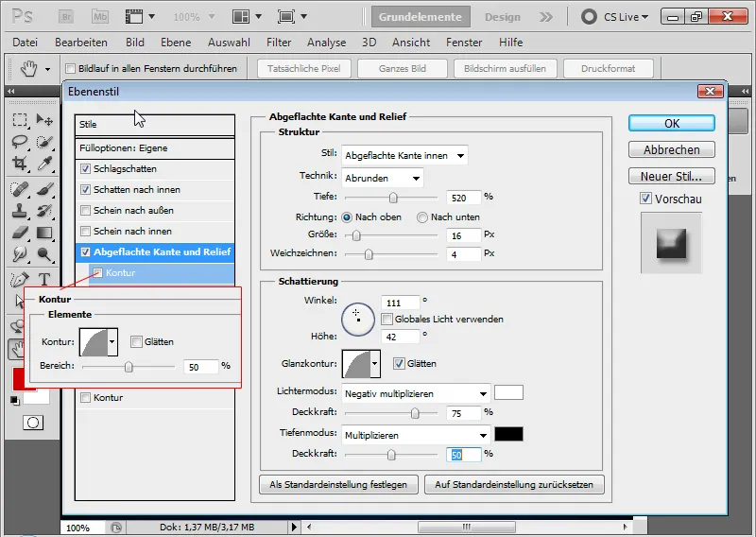Screen dimensions: 756x537
Task: Select the Pen tool
Action: pyautogui.click(x=20, y=279)
